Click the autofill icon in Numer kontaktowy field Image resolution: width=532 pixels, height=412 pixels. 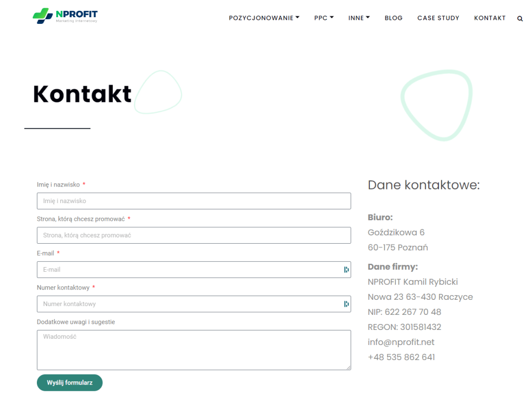click(x=346, y=303)
